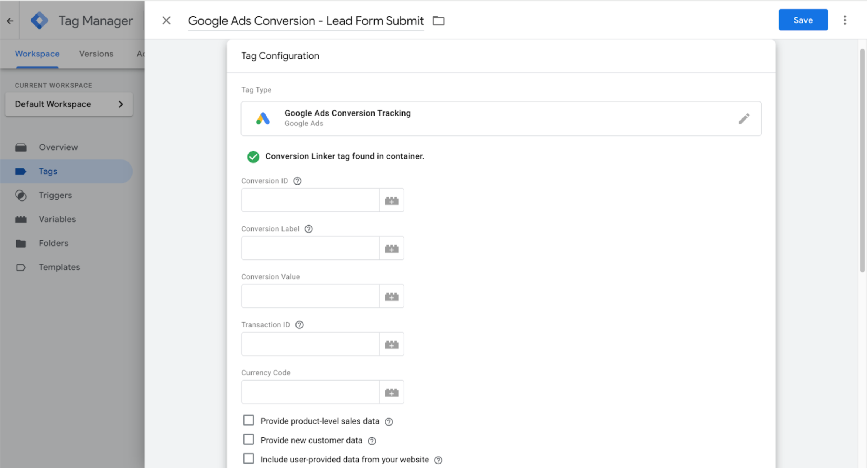
Task: Open three-dot more options menu
Action: [x=845, y=20]
